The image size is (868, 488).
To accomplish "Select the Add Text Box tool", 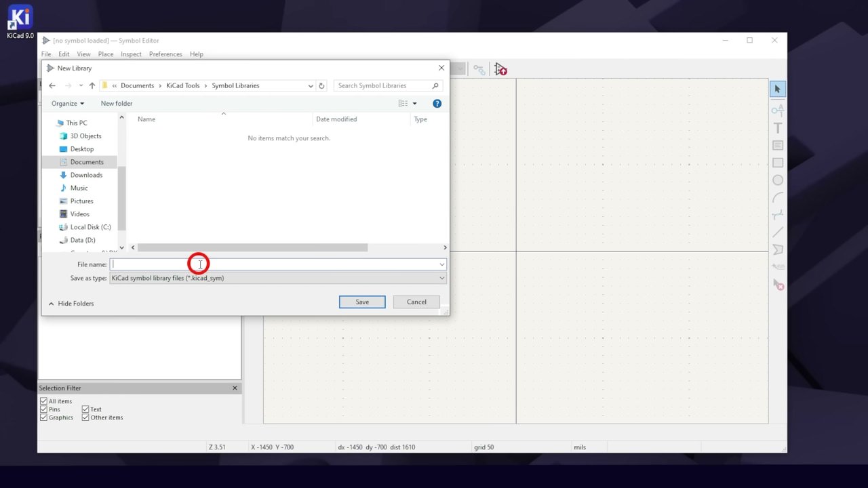I will coord(778,145).
